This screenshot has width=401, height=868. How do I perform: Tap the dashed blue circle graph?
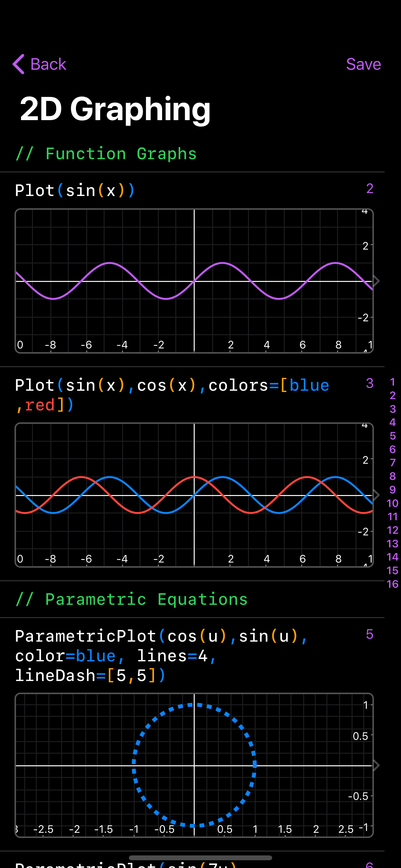coord(194,765)
